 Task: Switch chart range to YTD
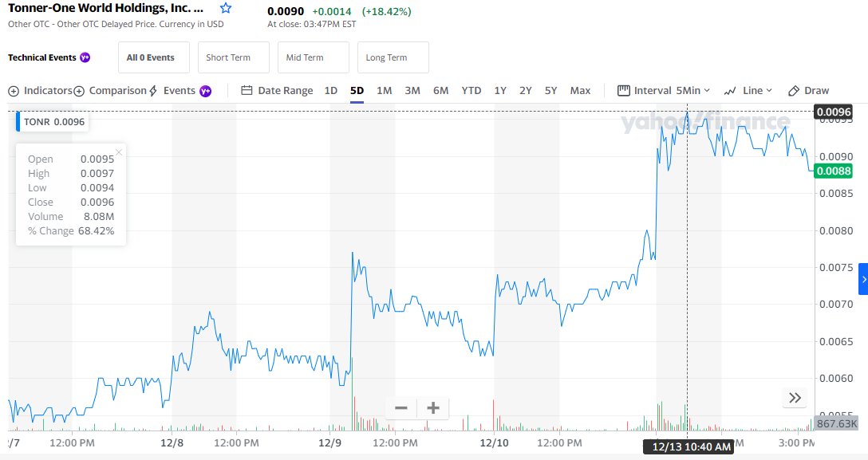(471, 91)
